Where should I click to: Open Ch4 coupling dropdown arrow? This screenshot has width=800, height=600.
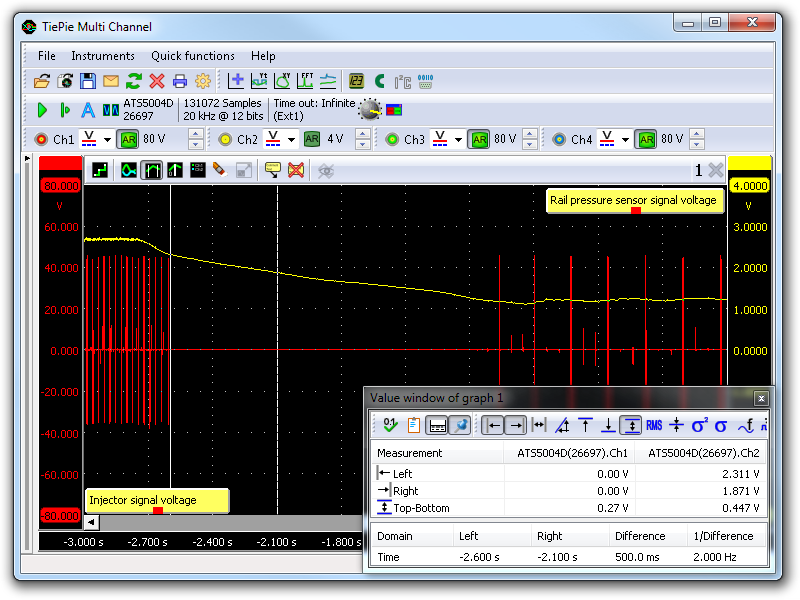click(625, 140)
